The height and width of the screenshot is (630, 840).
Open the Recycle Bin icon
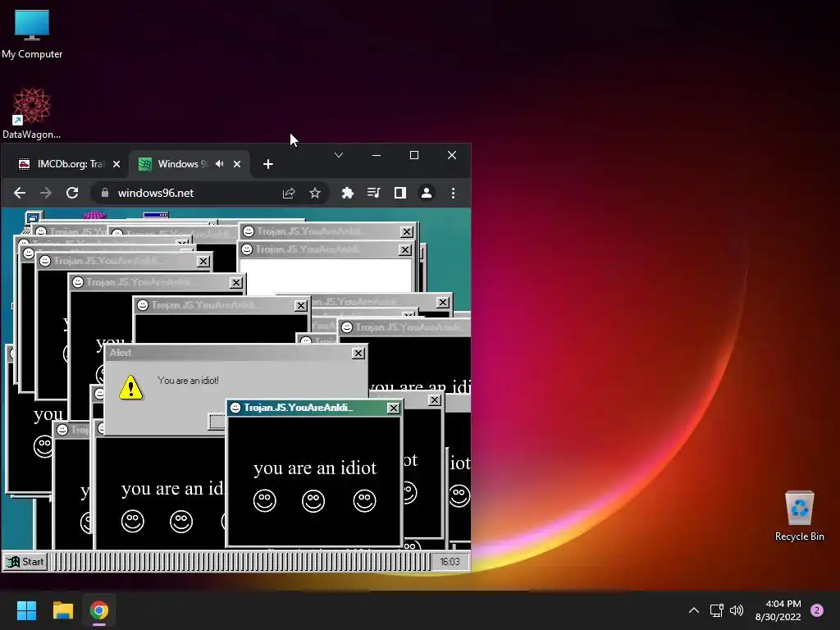click(x=799, y=516)
